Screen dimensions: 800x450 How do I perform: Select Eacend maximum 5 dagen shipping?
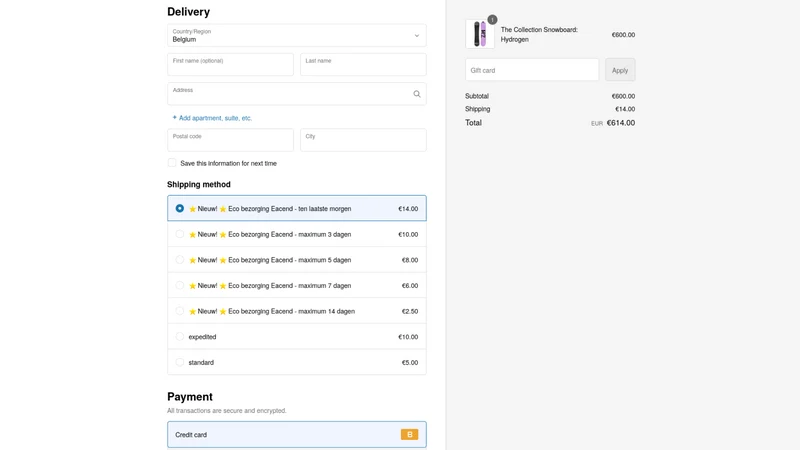(x=297, y=260)
